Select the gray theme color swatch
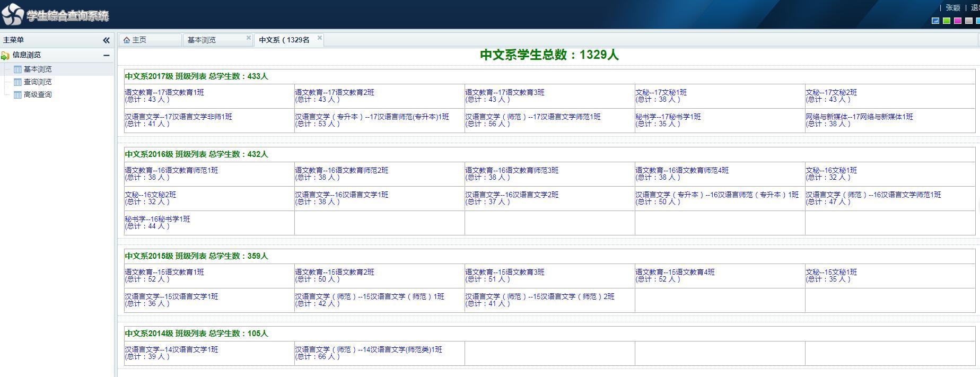980x377 pixels. click(968, 21)
